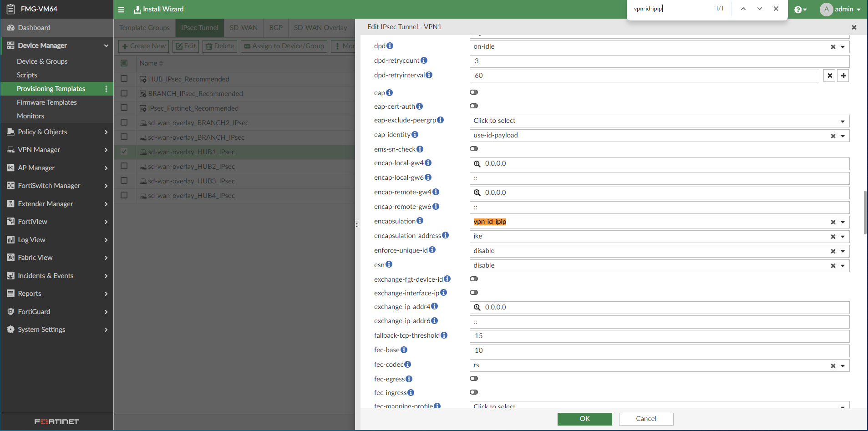This screenshot has width=868, height=431.
Task: Click the Create New button
Action: tap(143, 46)
